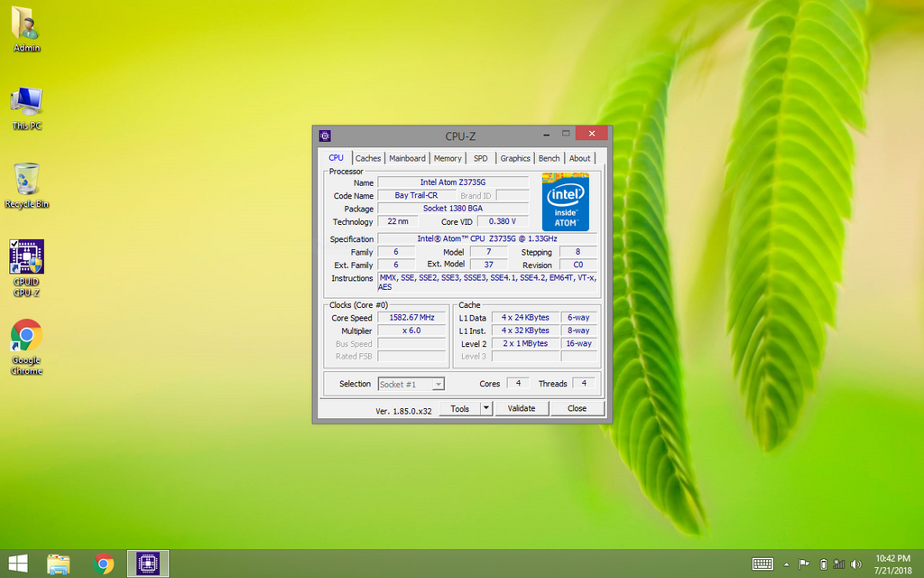Show hidden system tray icons
This screenshot has height=578, width=924.
786,564
